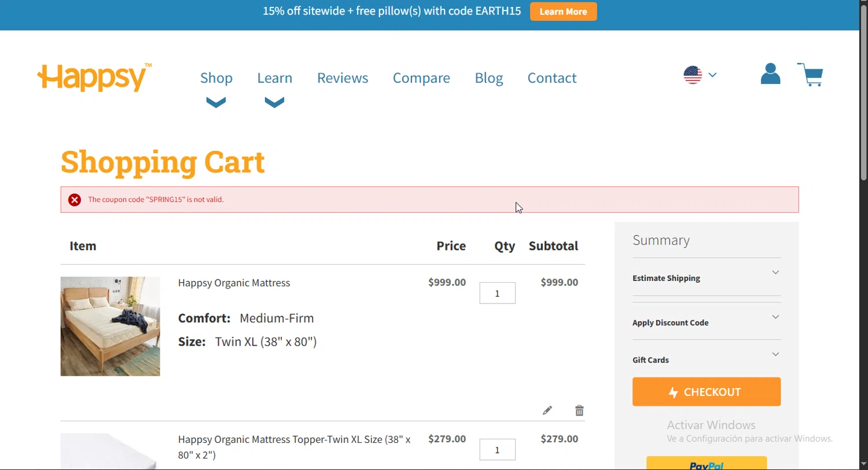Click the scrollbar down arrow
The height and width of the screenshot is (470, 868).
click(863, 464)
